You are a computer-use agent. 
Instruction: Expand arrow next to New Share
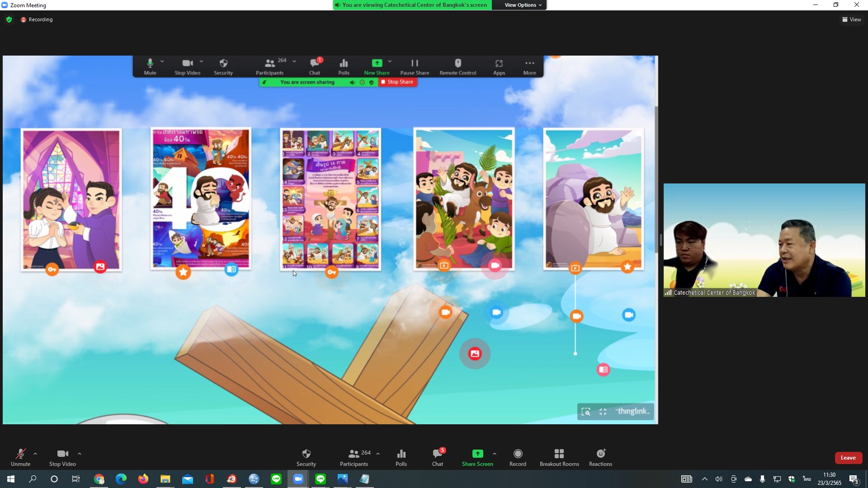pyautogui.click(x=390, y=61)
